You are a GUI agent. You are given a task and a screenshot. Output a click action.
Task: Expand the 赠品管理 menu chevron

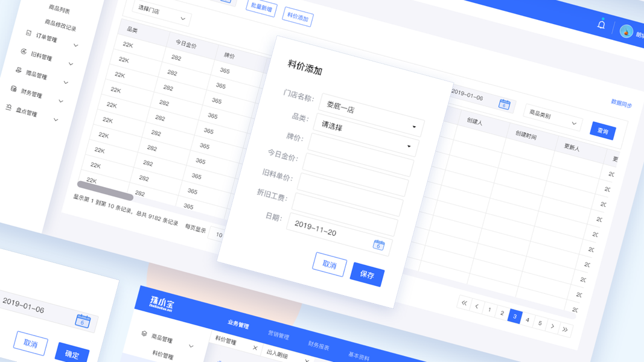[66, 82]
